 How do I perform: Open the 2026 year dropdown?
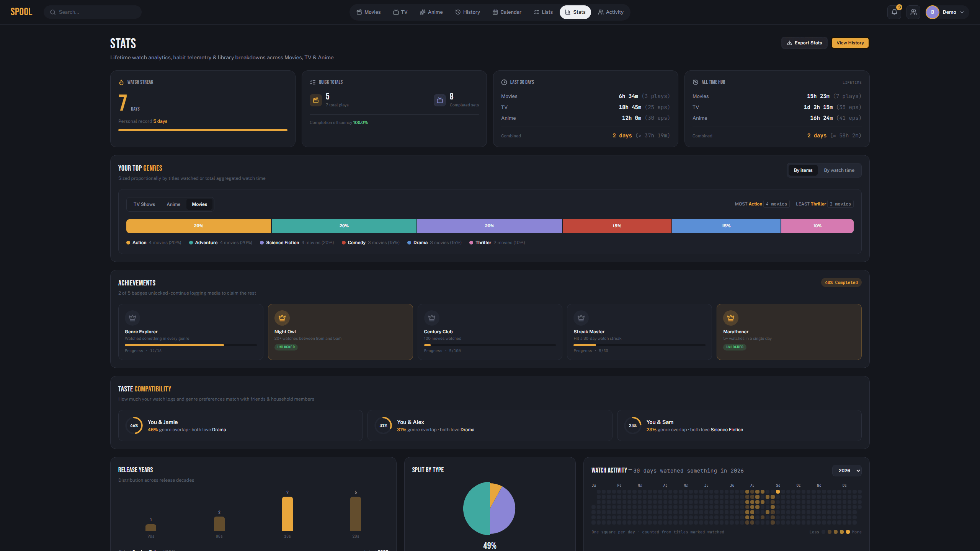point(847,471)
